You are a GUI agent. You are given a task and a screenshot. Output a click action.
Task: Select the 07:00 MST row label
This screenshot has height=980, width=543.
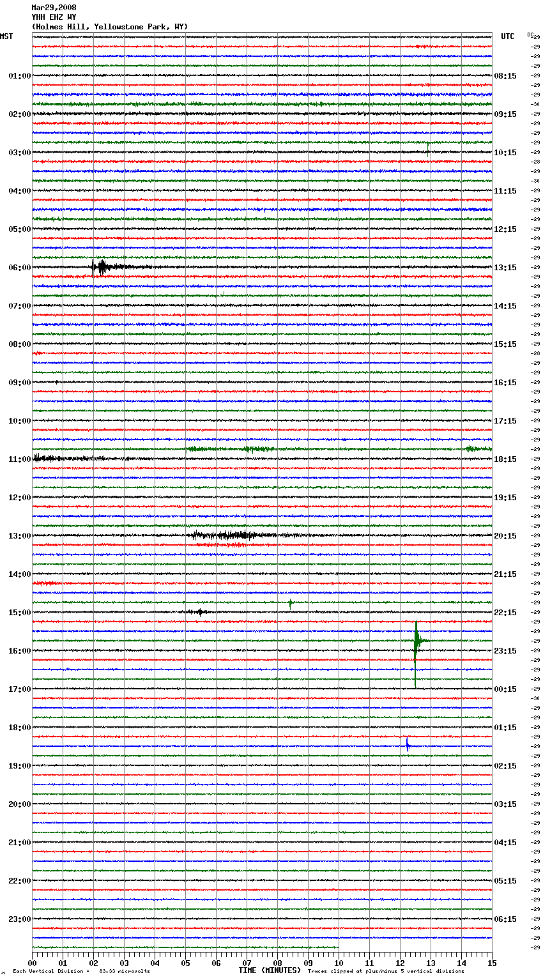pos(19,306)
